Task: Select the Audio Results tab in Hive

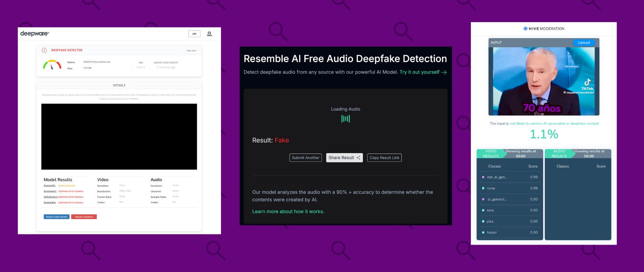Action: 559,154
